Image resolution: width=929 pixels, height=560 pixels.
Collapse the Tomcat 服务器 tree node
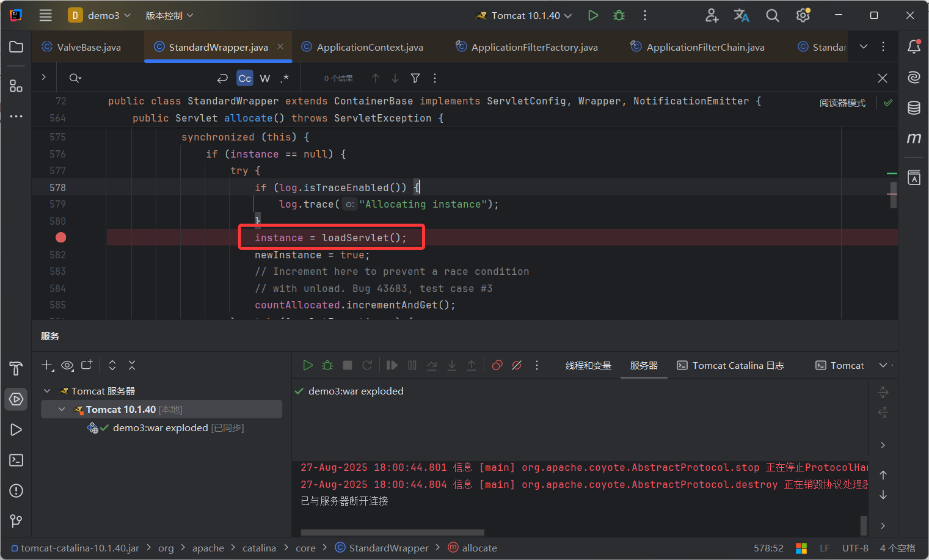click(x=47, y=390)
